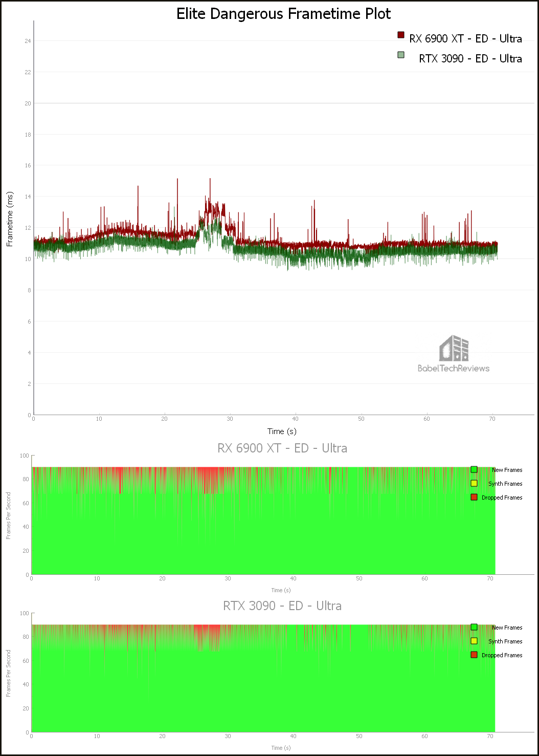Screen dimensions: 539x756
Task: Click 'Frames Per Second' axis label of RX 6900 XT chart
Action: coord(8,515)
